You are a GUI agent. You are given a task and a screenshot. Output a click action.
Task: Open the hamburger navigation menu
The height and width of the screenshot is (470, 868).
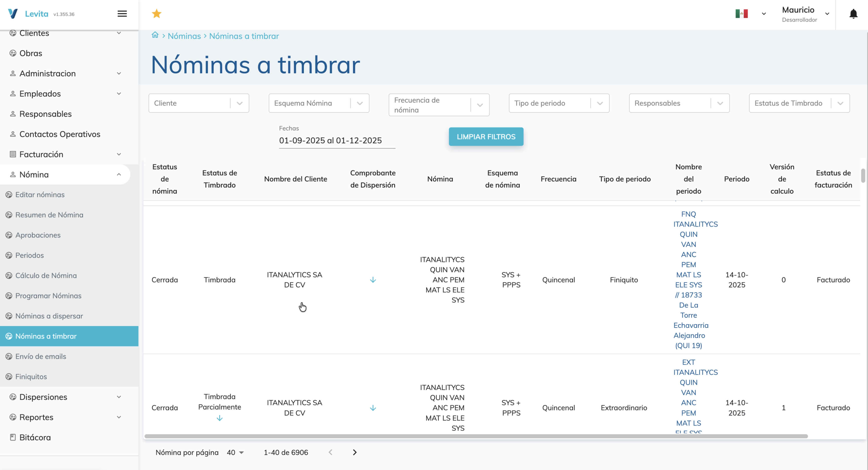click(x=122, y=13)
